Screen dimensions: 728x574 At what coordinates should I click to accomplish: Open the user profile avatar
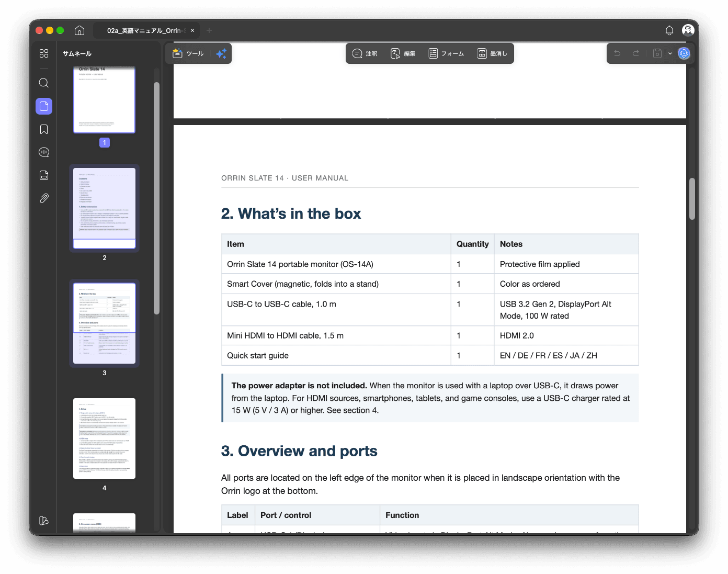coord(688,30)
